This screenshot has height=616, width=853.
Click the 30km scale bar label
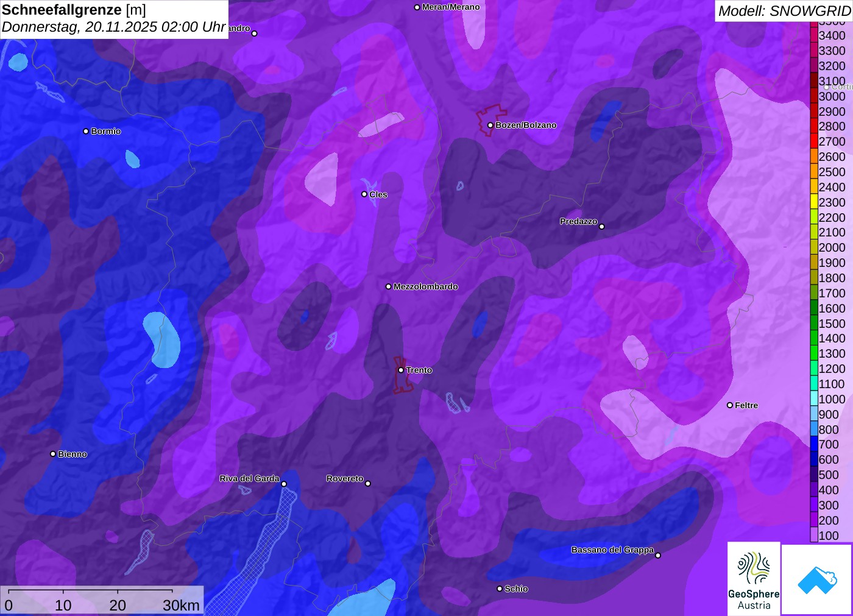click(x=181, y=605)
